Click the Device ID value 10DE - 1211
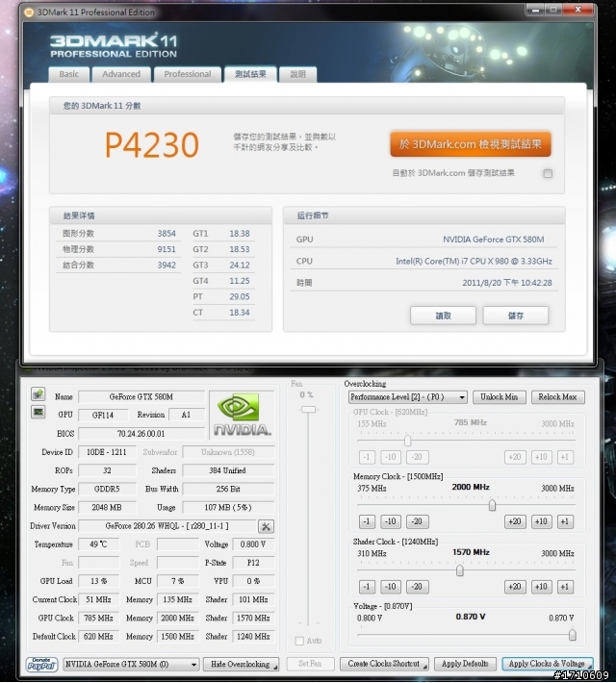Screen dimensions: 616x683 click(107, 452)
